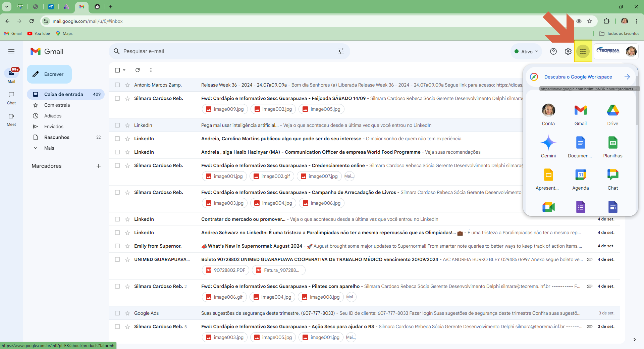Show search options filter icon
This screenshot has width=644, height=349.
point(341,51)
